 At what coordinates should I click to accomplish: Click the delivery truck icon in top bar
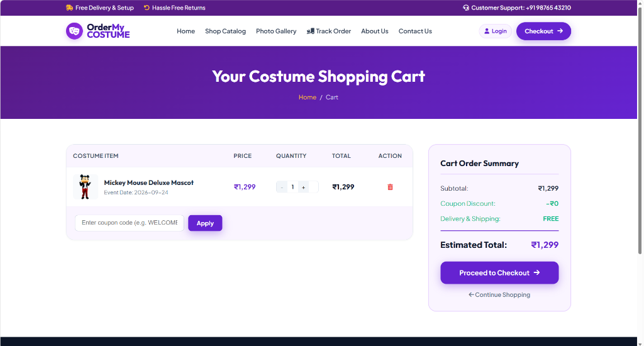[x=69, y=8]
